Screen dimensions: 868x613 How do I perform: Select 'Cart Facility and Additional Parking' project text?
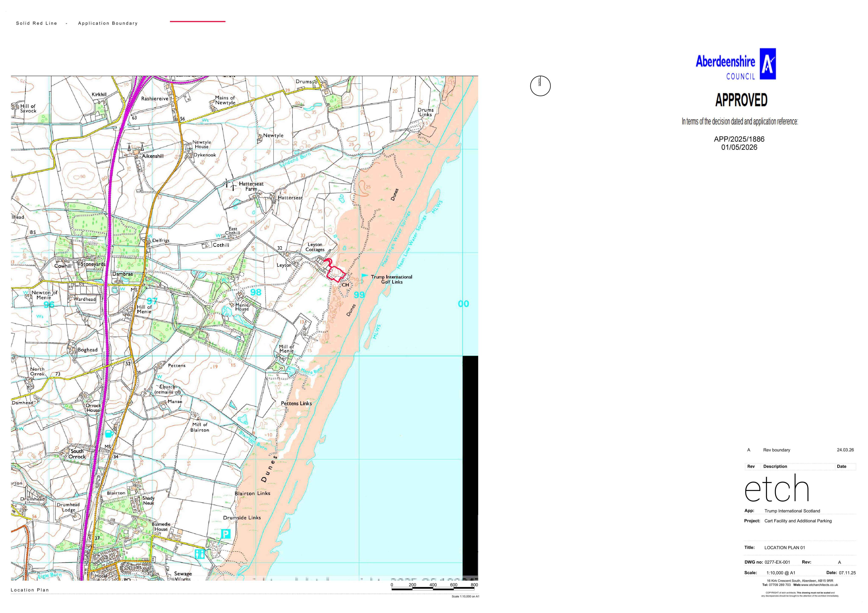[798, 521]
